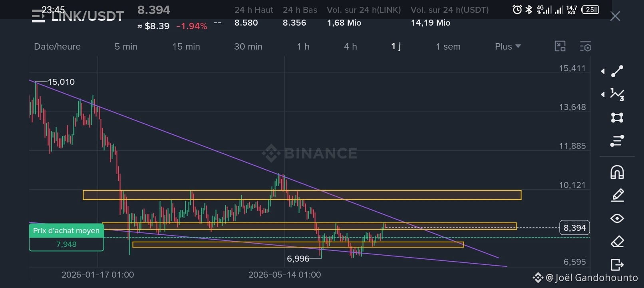Toggle the magnet snap mode
The height and width of the screenshot is (288, 644).
(x=617, y=172)
